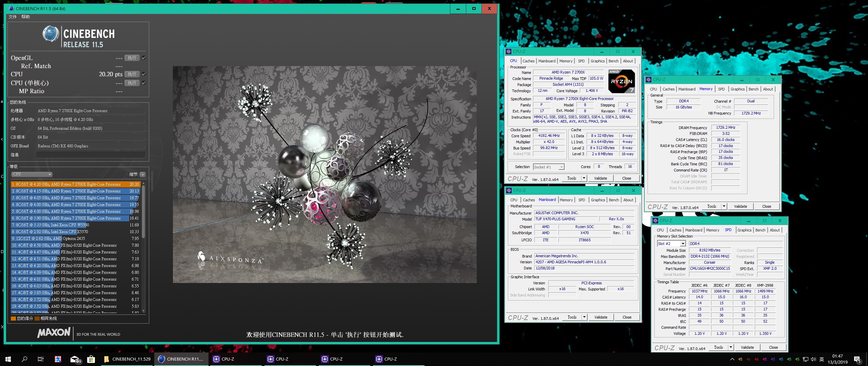Click the network icon in system tray
This screenshot has width=868, height=366.
[x=806, y=360]
